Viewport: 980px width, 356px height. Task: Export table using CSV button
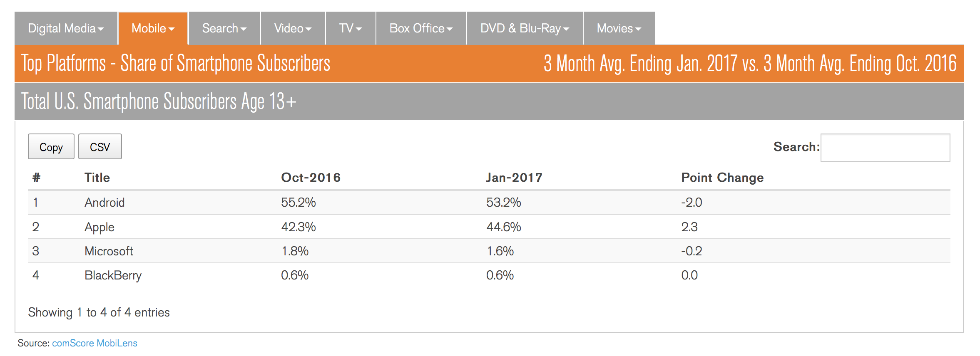click(x=100, y=147)
